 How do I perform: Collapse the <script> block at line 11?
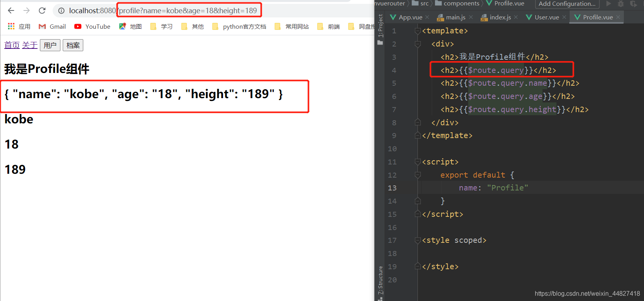(x=417, y=162)
